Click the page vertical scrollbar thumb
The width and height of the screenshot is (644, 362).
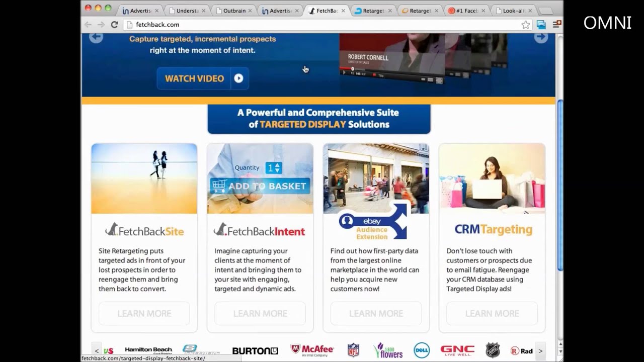[x=559, y=185]
